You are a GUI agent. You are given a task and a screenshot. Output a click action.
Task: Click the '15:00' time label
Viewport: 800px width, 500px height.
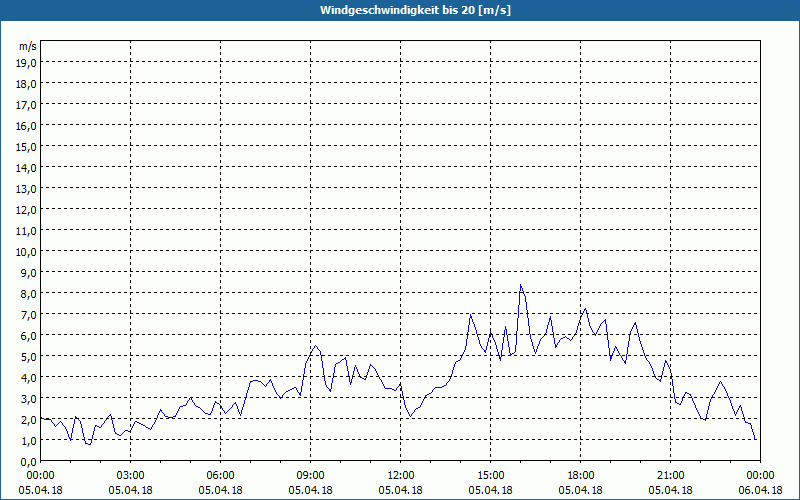(x=490, y=476)
